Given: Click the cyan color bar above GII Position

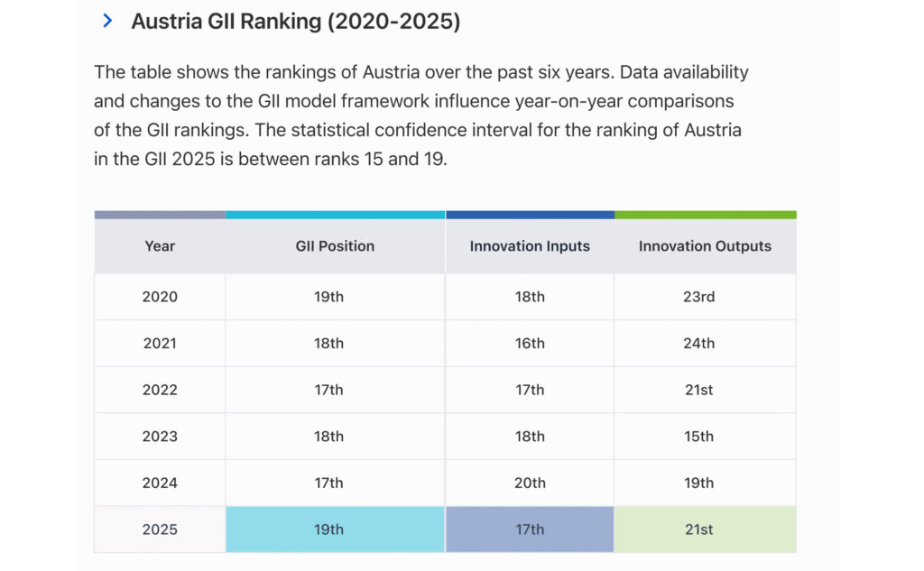Looking at the screenshot, I should [x=335, y=215].
